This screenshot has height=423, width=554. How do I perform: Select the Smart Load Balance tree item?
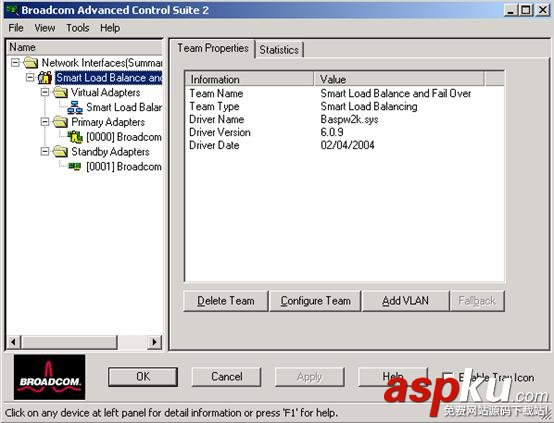pos(108,78)
